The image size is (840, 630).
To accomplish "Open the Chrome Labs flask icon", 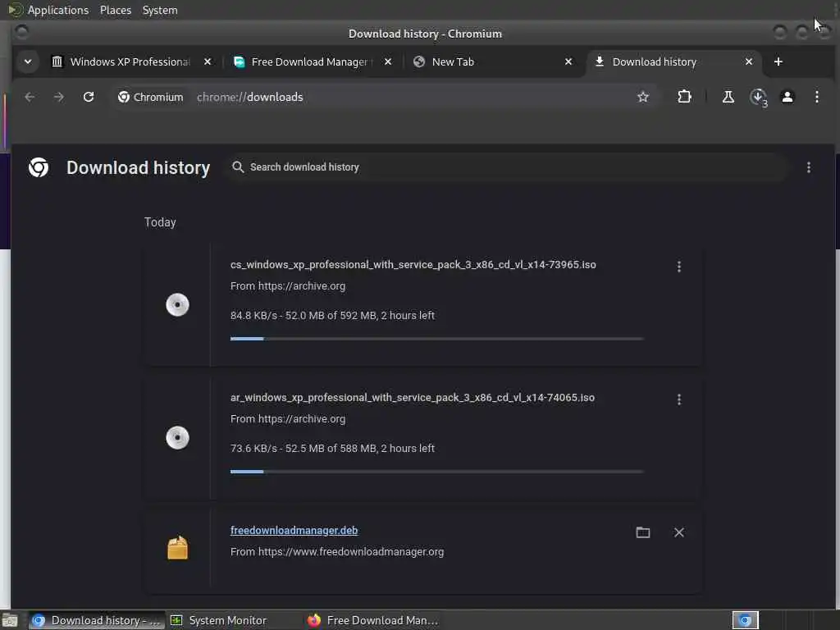I will click(728, 97).
